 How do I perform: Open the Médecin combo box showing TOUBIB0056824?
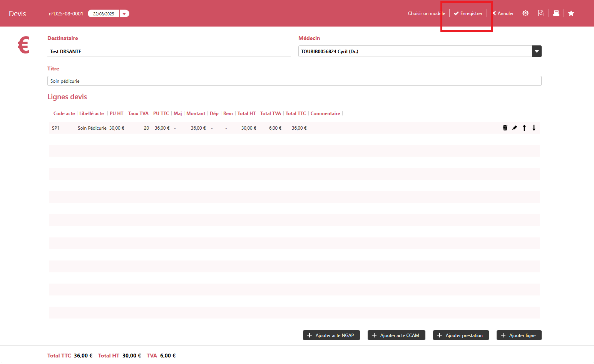(415, 51)
